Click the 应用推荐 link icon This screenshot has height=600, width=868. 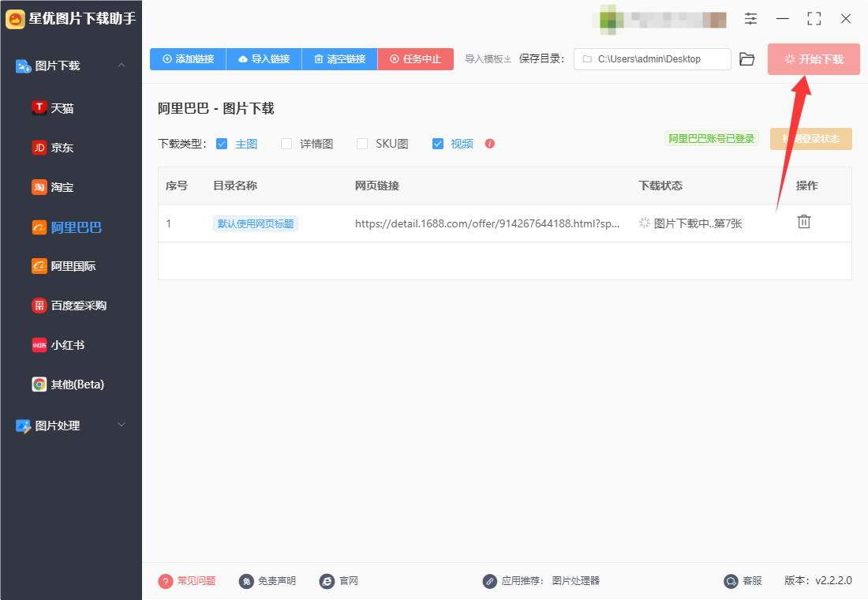(x=489, y=580)
